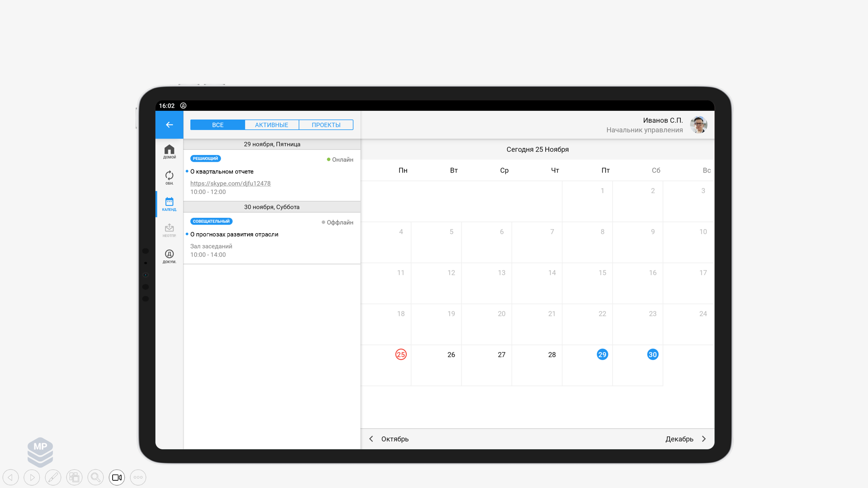This screenshot has width=868, height=488.
Task: Select the Calendar (КАЛЕНД.) sidebar icon
Action: click(x=170, y=204)
